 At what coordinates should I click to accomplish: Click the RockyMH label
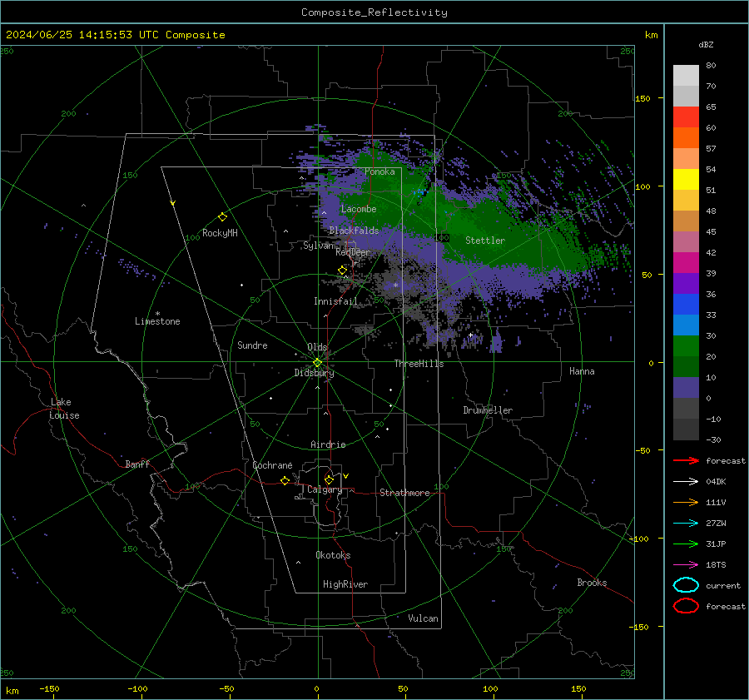coord(220,233)
